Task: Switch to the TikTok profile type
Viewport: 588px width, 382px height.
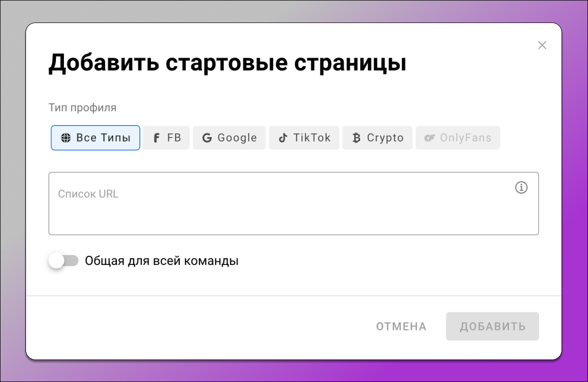Action: point(304,137)
